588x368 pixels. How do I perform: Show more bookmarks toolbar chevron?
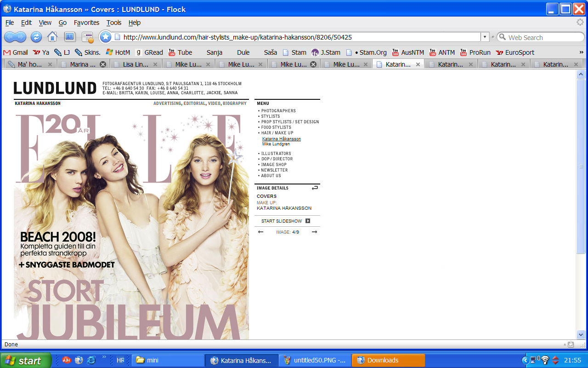click(x=582, y=52)
